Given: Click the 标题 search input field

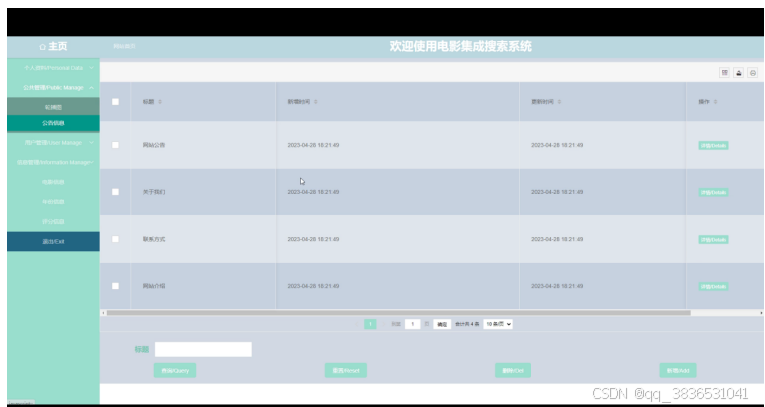Looking at the screenshot, I should coord(203,349).
